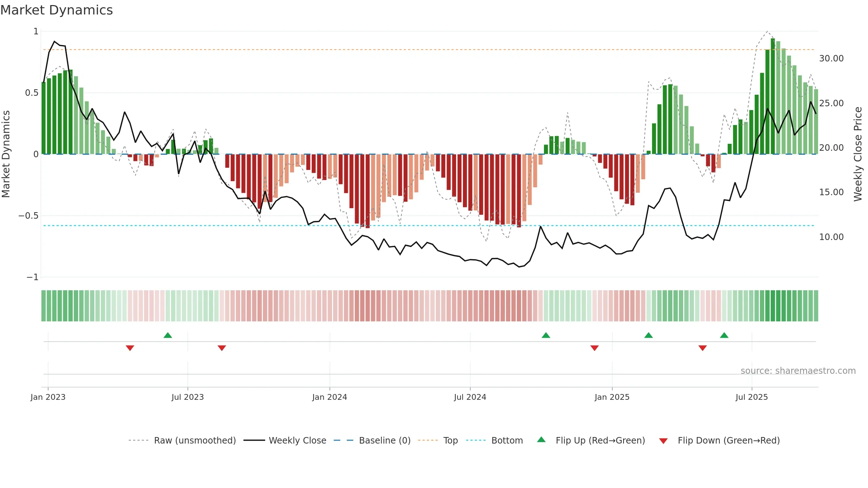Click the dark red heatmap cell after Jan 2024
The image size is (868, 488).
[x=367, y=306]
